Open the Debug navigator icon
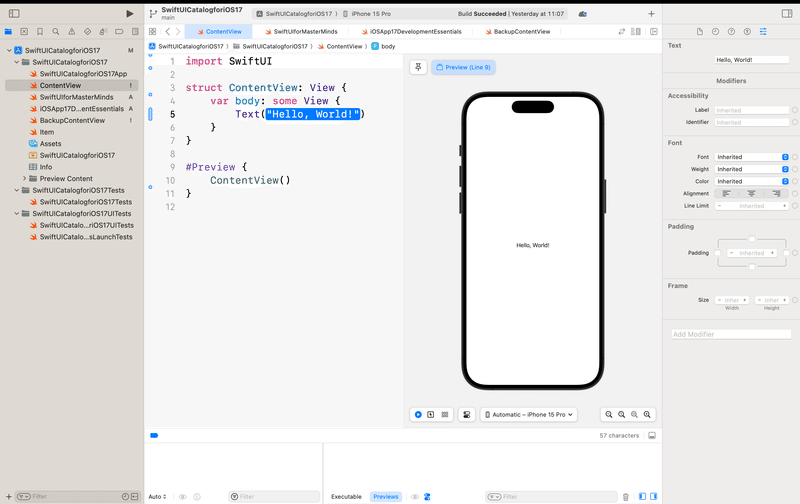800x504 pixels. pyautogui.click(x=103, y=32)
